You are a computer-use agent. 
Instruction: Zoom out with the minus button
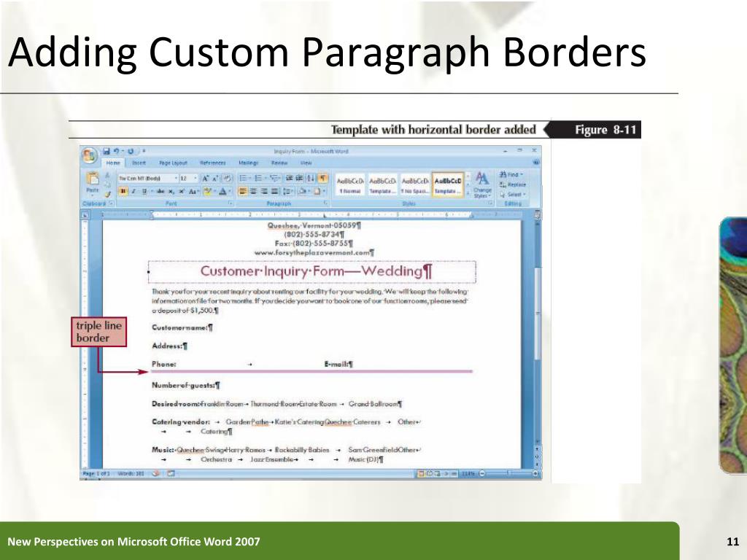pyautogui.click(x=481, y=473)
